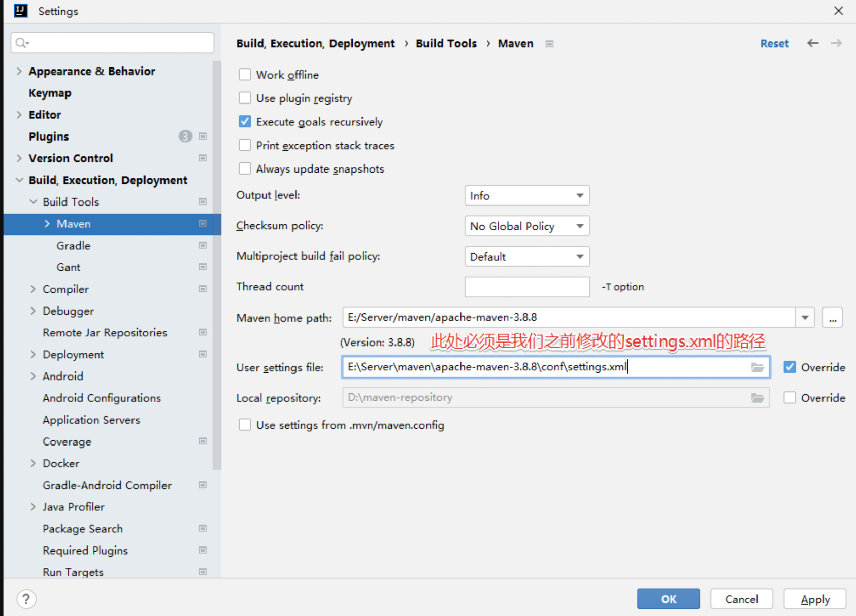Expand the Java Profiler node

pyautogui.click(x=33, y=507)
